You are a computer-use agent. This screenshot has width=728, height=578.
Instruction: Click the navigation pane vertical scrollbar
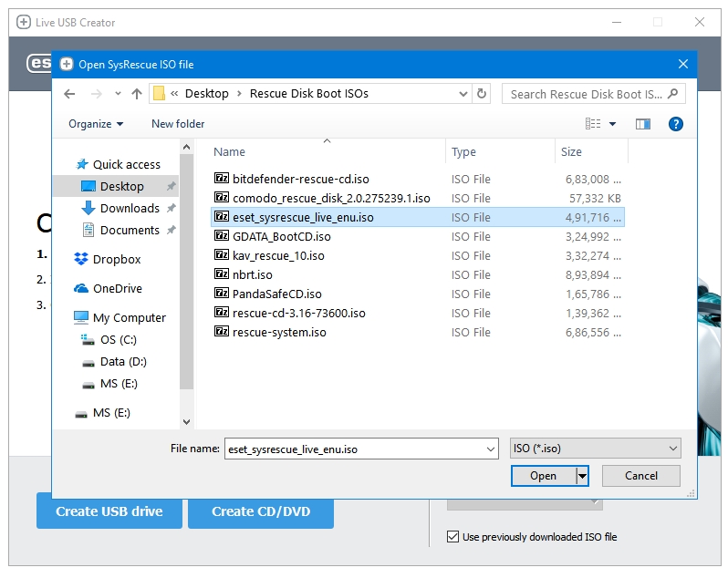point(187,274)
